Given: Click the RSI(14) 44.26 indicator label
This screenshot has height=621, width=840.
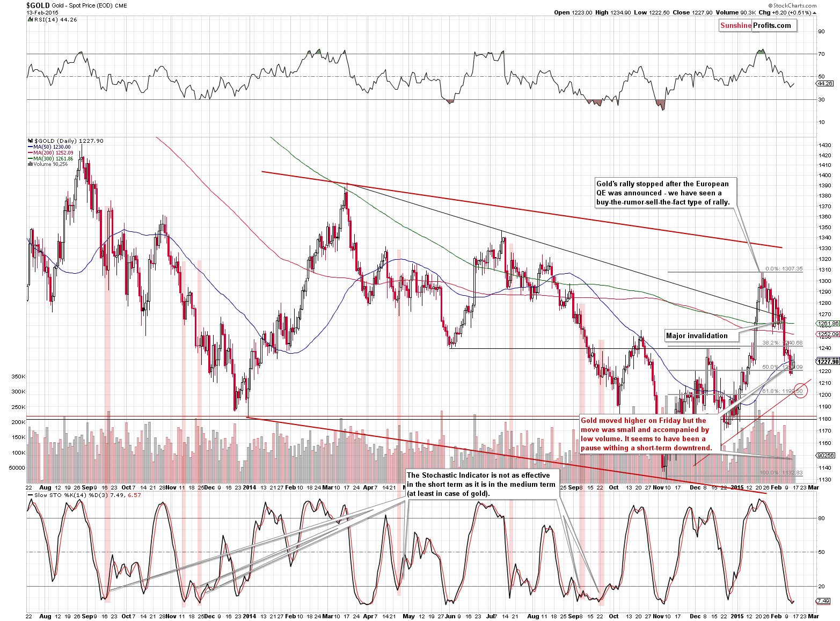Looking at the screenshot, I should click(52, 19).
